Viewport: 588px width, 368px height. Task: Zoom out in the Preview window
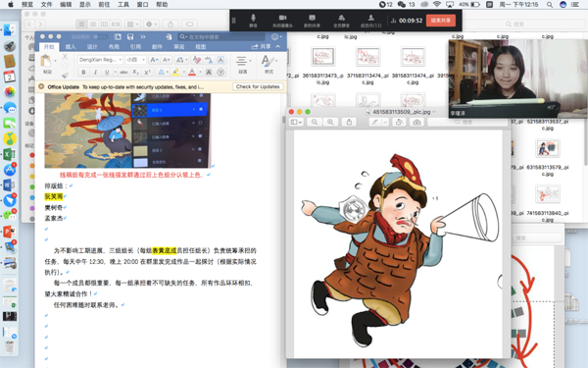[x=315, y=122]
